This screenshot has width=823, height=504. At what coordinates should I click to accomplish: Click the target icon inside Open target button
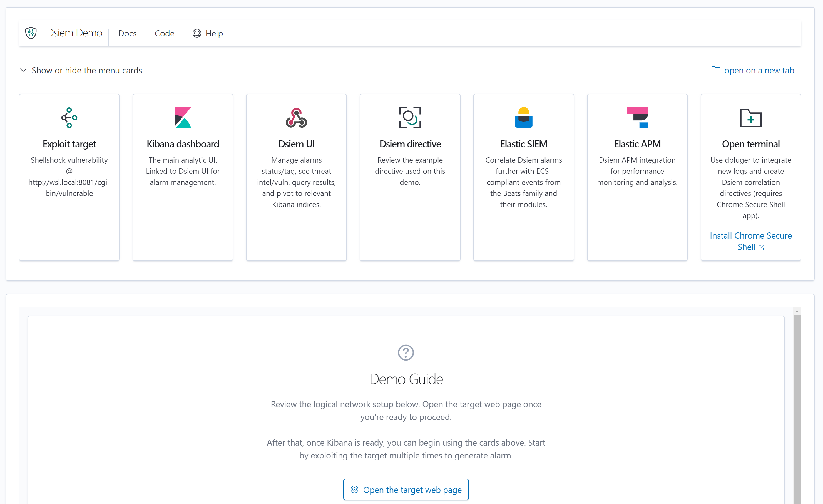[x=354, y=489]
